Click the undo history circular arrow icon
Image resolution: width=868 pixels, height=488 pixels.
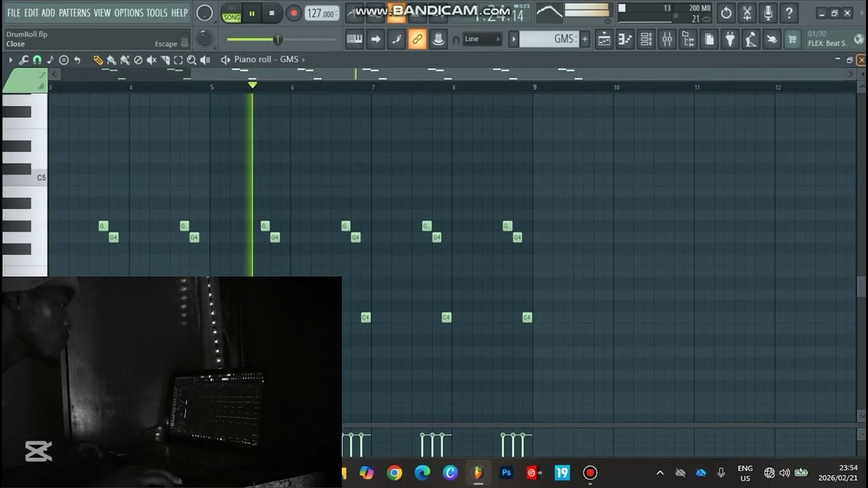point(726,13)
